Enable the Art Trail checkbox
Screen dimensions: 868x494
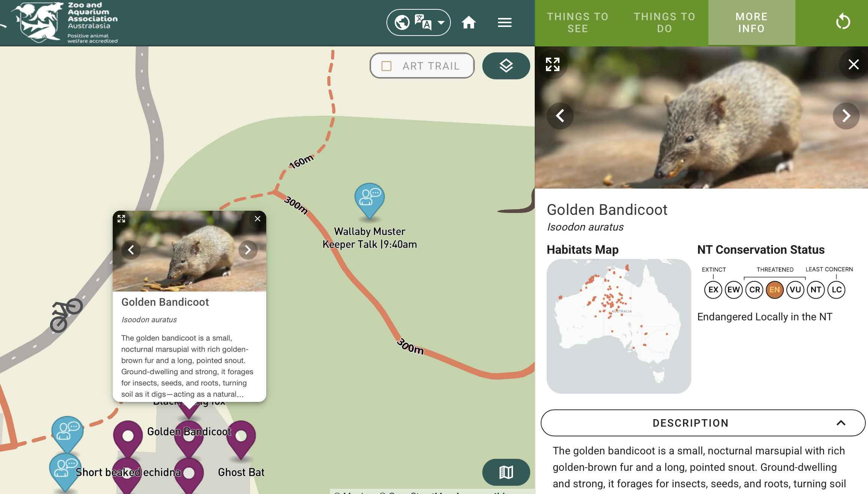point(386,66)
